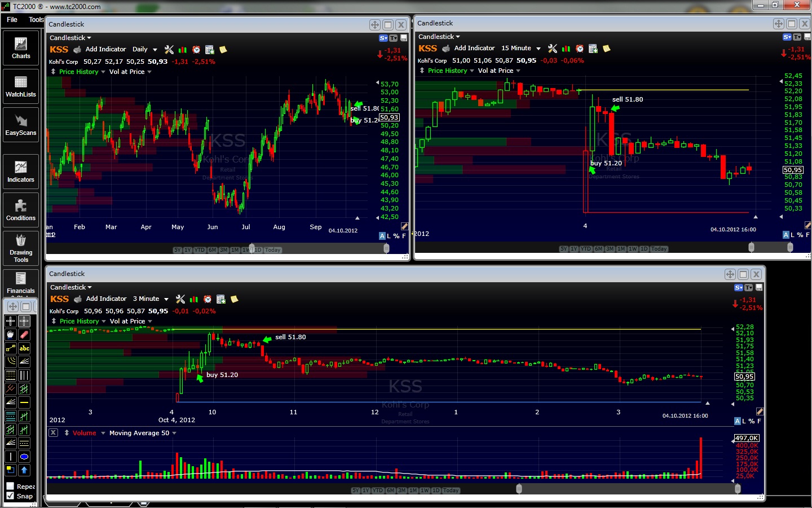Select the eraser drawing tool
The width and height of the screenshot is (812, 508).
(x=24, y=335)
